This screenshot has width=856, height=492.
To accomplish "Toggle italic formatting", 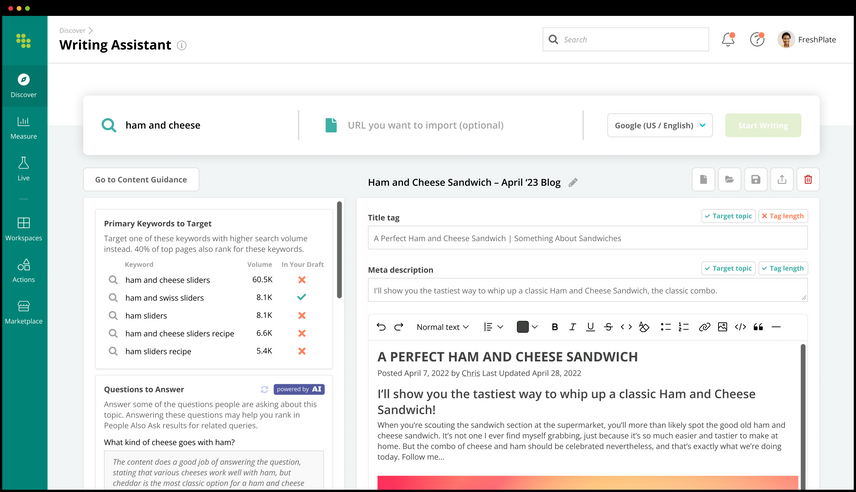I will 572,327.
